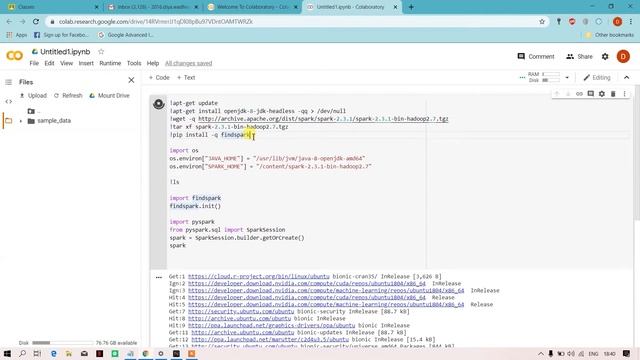Refresh the file list
This screenshot has width=640, height=360.
point(68,96)
